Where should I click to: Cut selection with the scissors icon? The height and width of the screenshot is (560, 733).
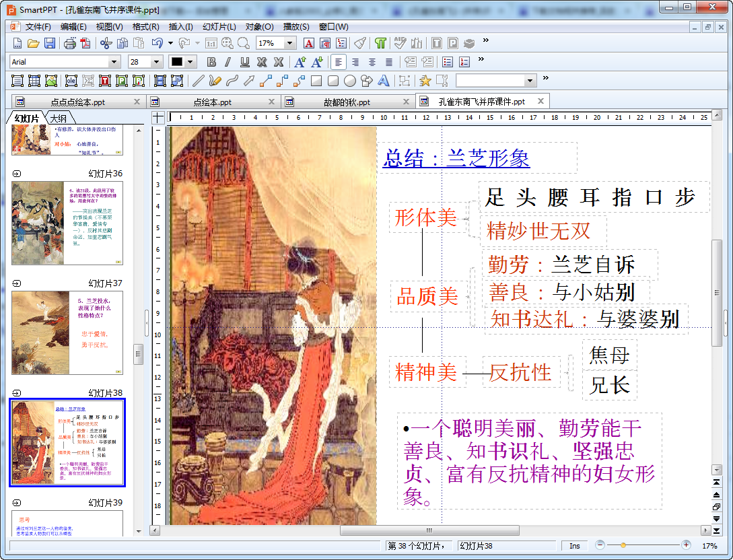point(106,44)
